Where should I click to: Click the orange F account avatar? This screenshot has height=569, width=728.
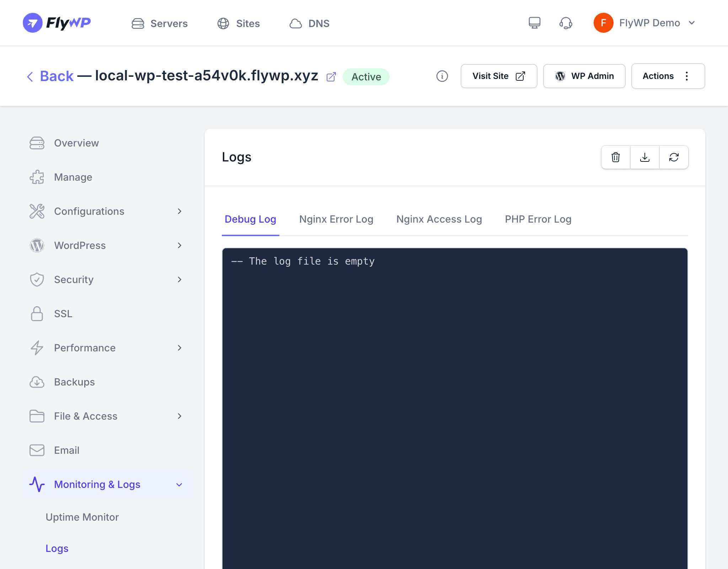click(603, 23)
